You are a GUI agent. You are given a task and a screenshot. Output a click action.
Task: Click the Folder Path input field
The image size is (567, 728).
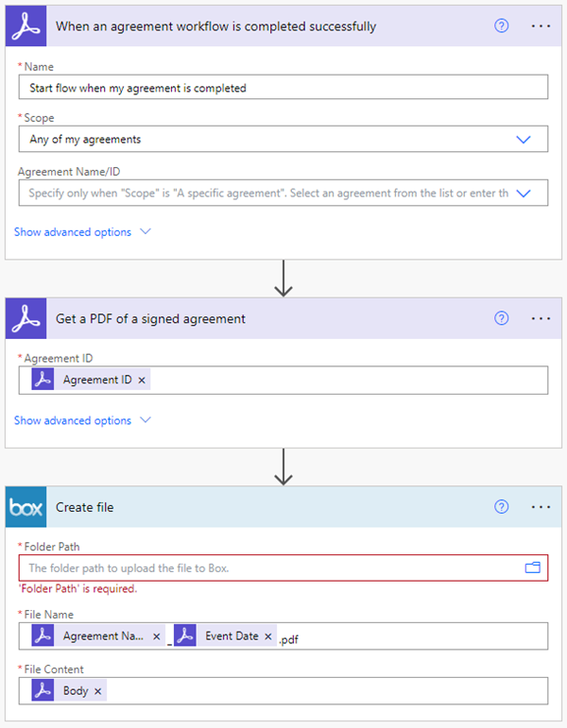[272, 568]
